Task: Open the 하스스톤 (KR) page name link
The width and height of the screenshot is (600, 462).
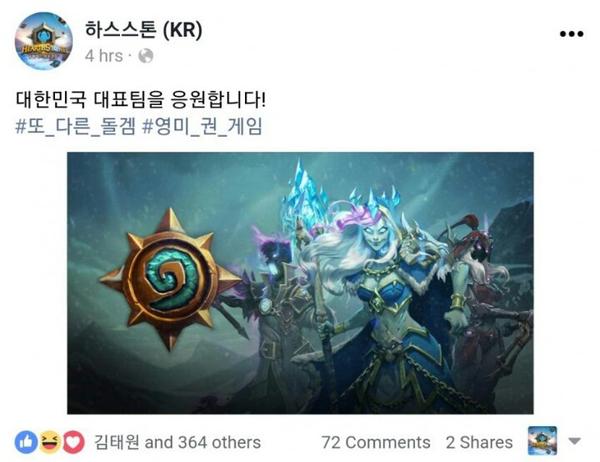Action: click(143, 30)
